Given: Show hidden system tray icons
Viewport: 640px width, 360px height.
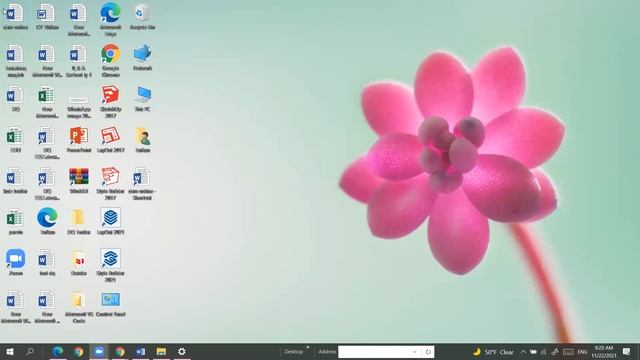Looking at the screenshot, I should [x=523, y=352].
